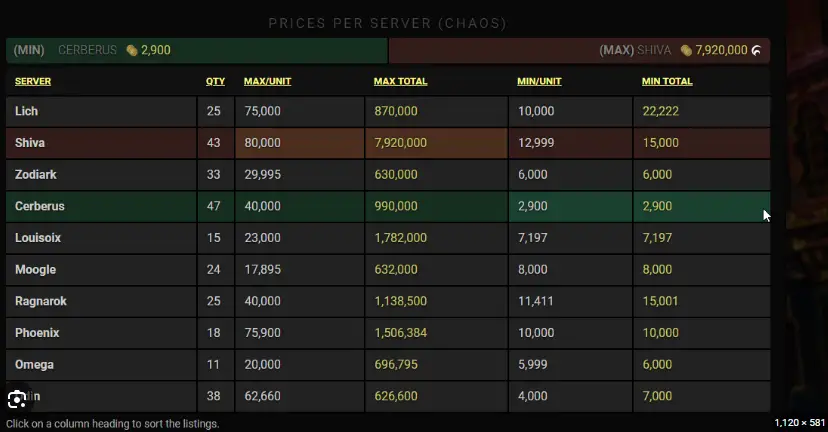Open the image search lens icon
The image size is (828, 432).
17,399
